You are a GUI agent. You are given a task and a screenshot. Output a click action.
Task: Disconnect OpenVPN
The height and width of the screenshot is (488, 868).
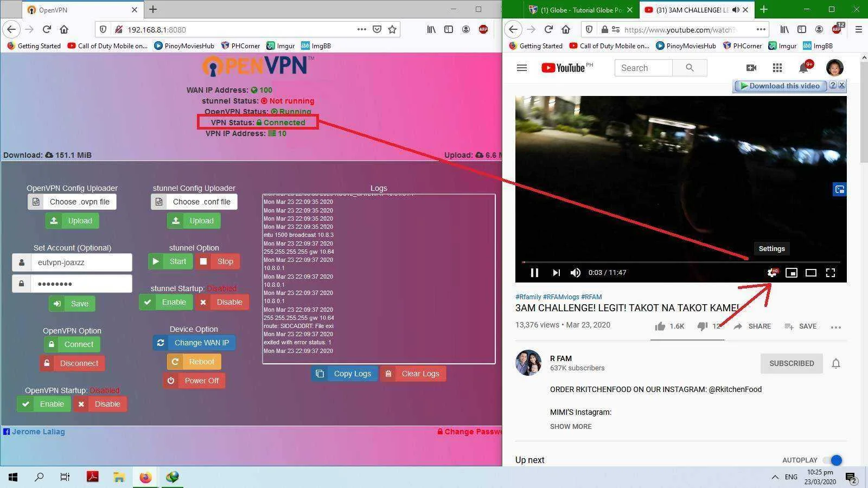72,363
